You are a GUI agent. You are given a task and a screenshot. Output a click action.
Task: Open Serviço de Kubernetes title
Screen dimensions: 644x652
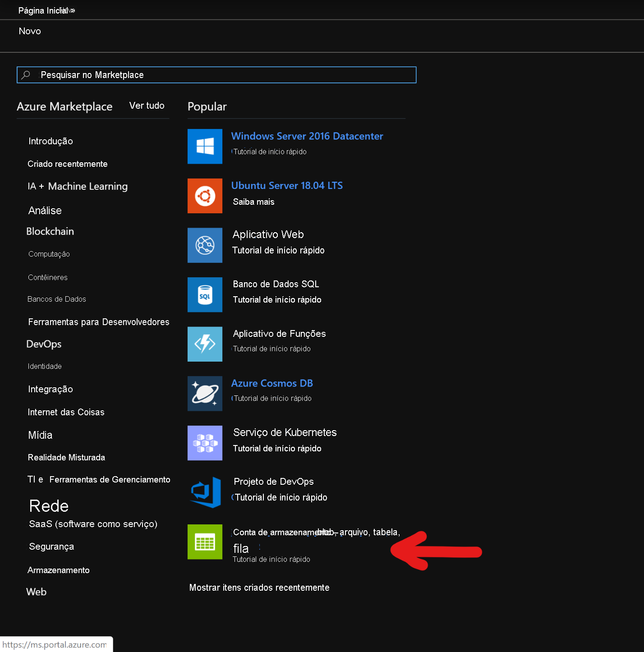point(285,432)
